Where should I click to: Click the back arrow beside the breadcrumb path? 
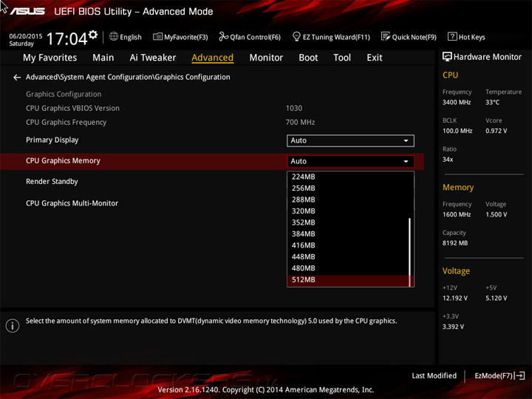17,78
